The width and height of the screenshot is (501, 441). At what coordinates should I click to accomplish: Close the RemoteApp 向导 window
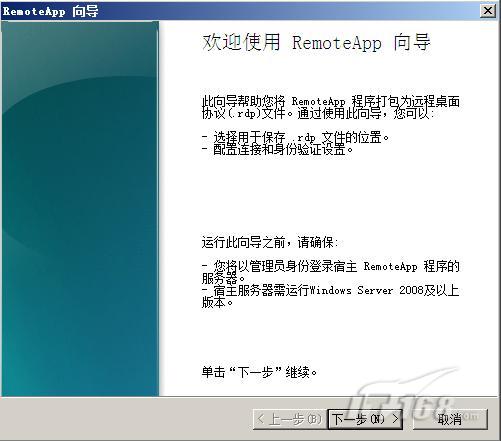tap(488, 11)
